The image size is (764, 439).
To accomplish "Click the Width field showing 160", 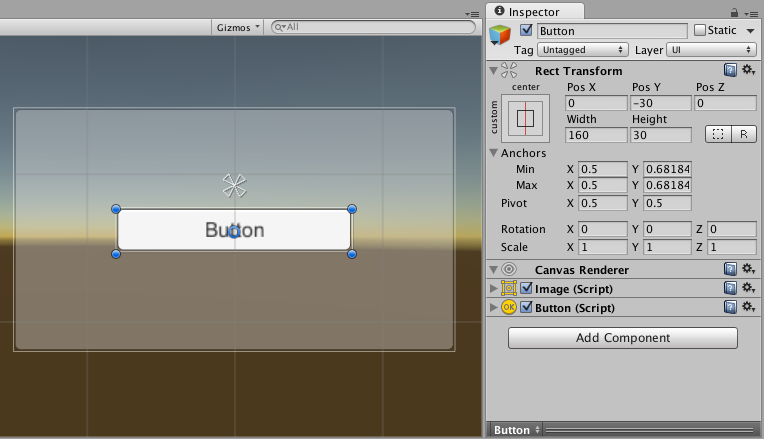I will point(596,135).
